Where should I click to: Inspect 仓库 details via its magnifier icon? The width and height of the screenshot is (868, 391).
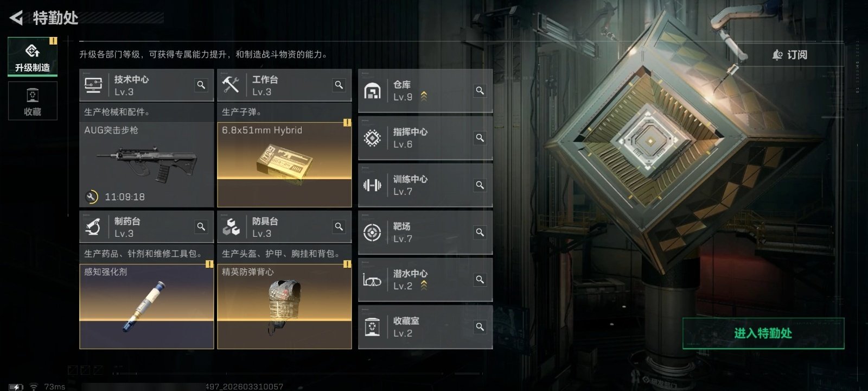point(480,91)
